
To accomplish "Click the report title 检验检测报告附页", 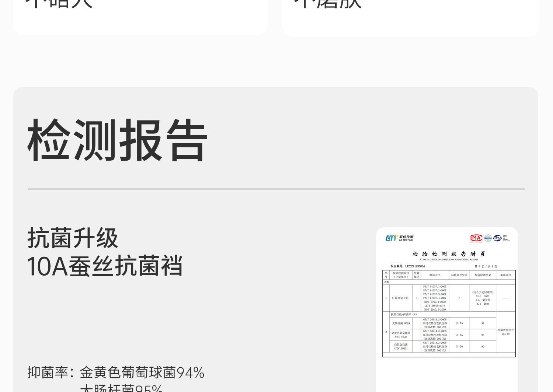I will click(449, 254).
